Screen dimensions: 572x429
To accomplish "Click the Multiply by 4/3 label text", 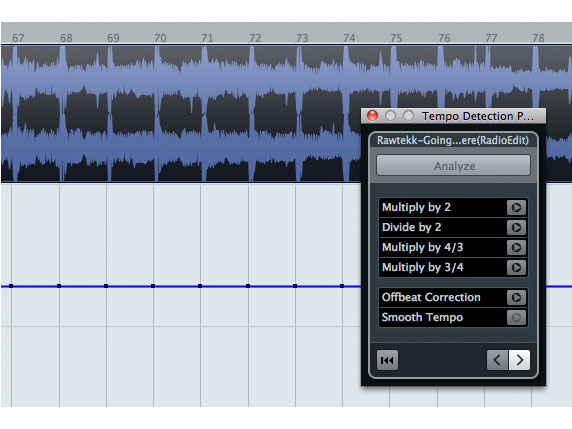I will (422, 248).
